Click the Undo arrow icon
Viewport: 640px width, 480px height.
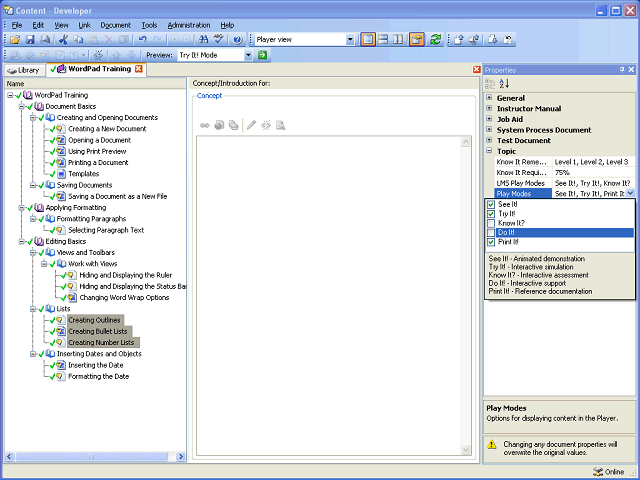[x=143, y=39]
